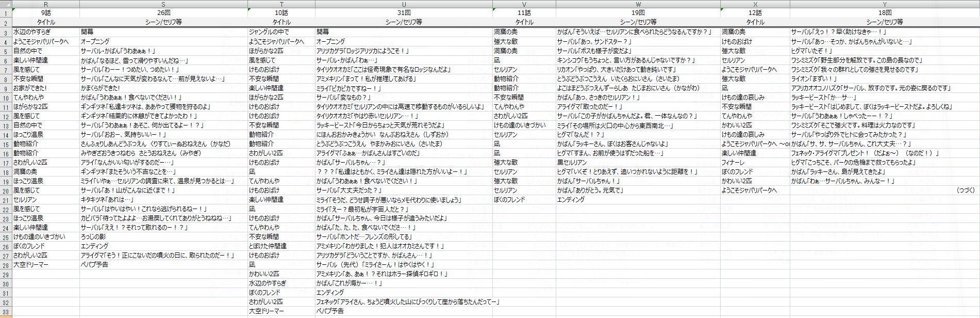980x318 pixels.
Task: Click "アライグマ「取ったのだー!」" cell
Action: (638, 107)
